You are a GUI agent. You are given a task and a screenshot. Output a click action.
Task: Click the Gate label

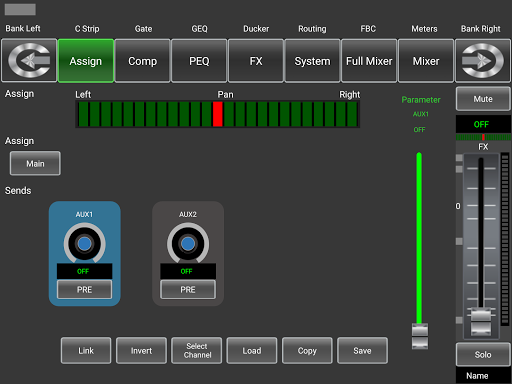pyautogui.click(x=143, y=29)
